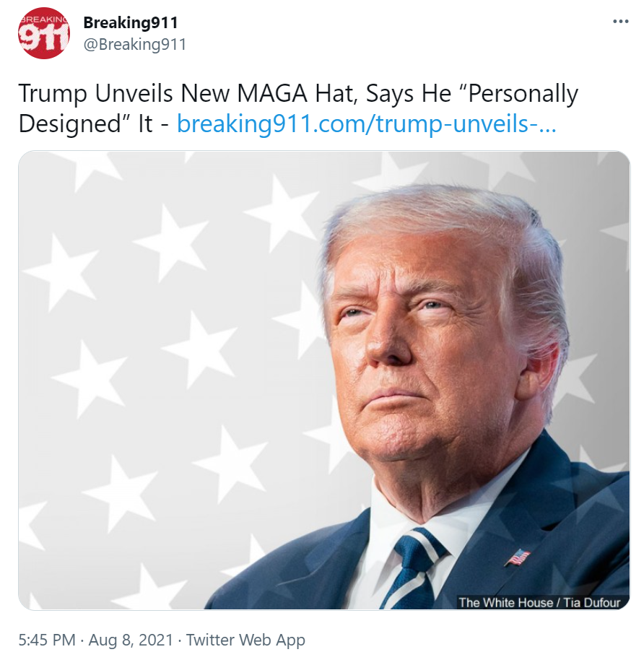Click the @Breaking911 handle
This screenshot has height=665, width=644.
pyautogui.click(x=135, y=44)
